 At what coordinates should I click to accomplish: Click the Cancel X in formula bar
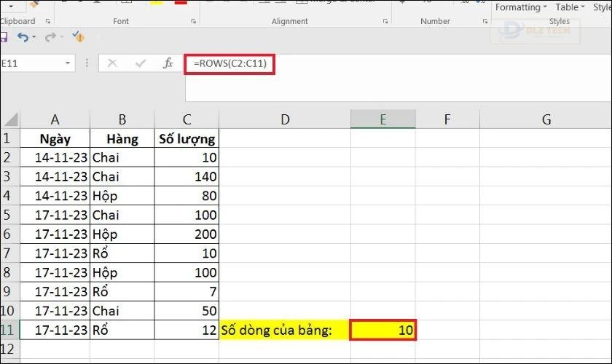pos(112,63)
